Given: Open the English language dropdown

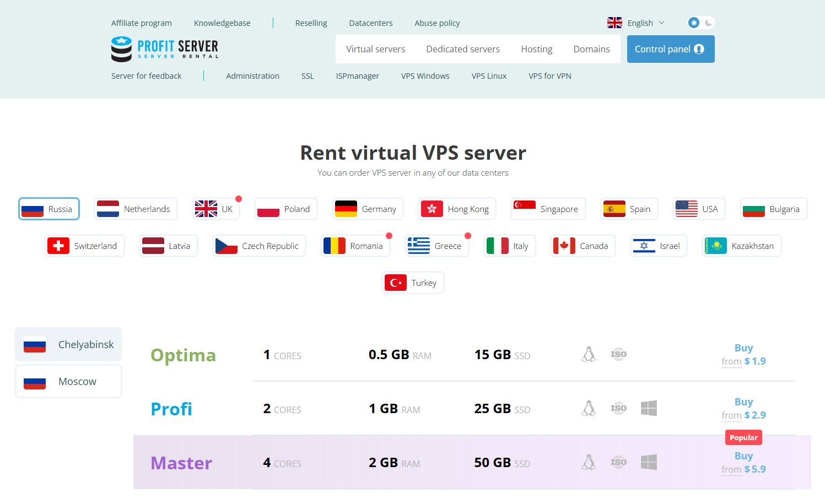Looking at the screenshot, I should (640, 23).
